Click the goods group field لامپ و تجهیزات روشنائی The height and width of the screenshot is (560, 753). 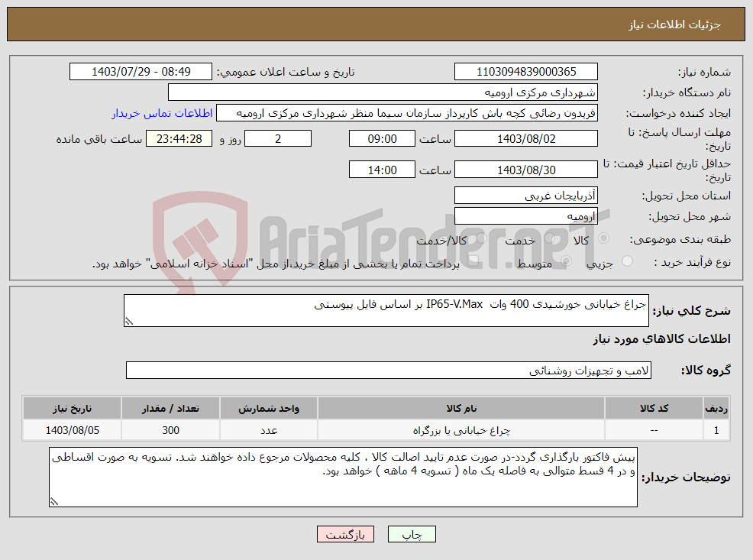click(x=389, y=370)
